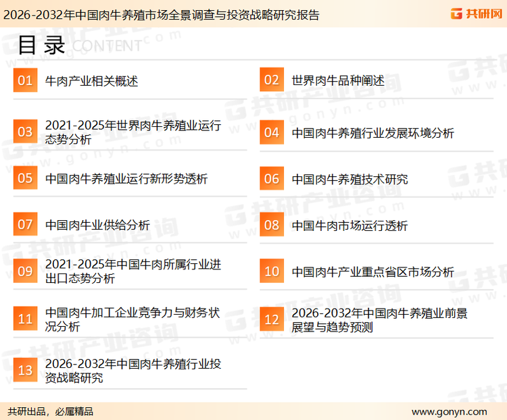Click the orange 01 number badge
Image resolution: width=507 pixels, height=420 pixels.
pos(25,80)
